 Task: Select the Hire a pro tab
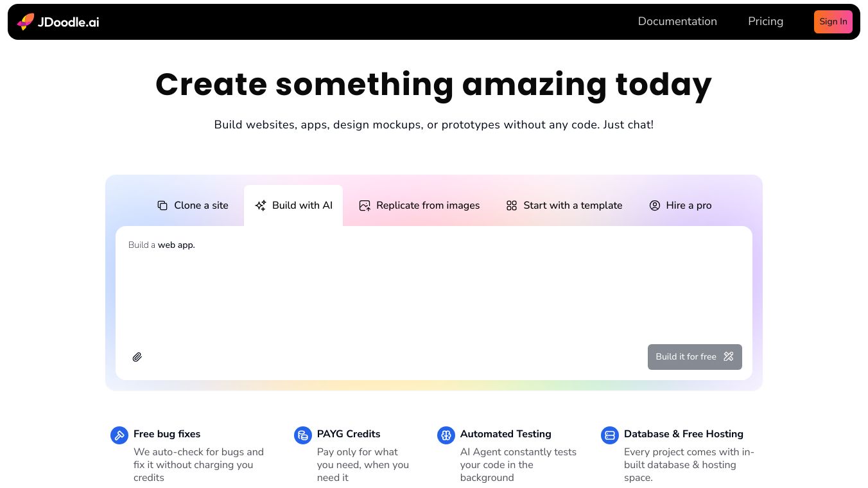[x=681, y=205]
